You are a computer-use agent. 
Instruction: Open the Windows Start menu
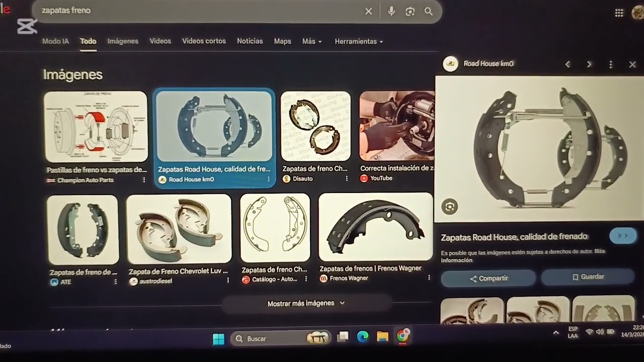(218, 339)
